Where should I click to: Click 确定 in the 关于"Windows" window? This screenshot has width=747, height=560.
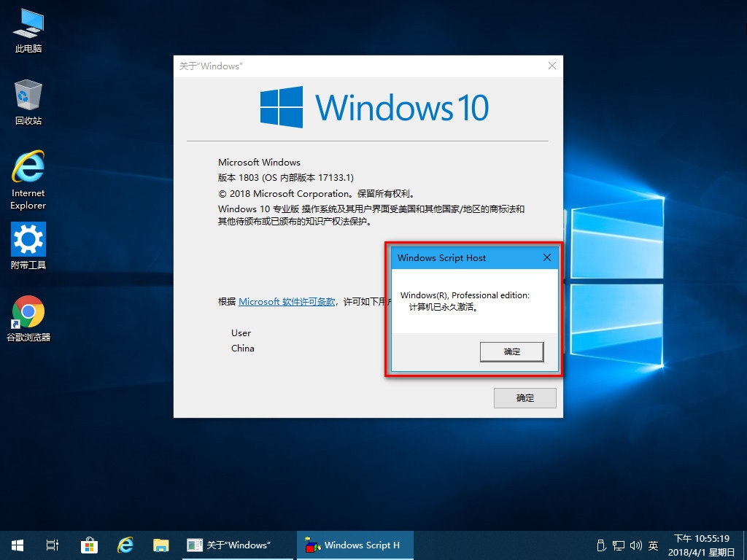point(525,398)
